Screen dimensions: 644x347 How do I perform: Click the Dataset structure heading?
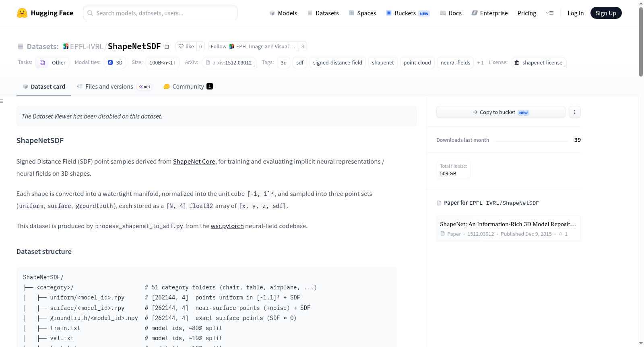coord(44,251)
